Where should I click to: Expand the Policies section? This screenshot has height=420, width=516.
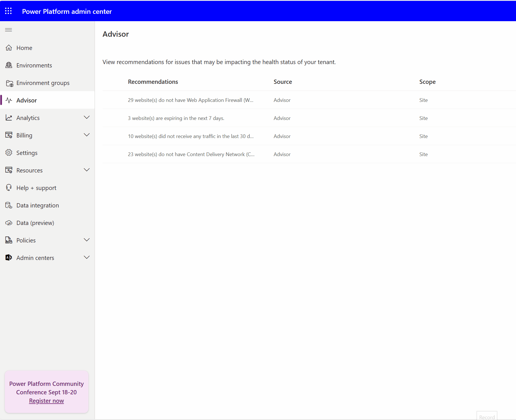[x=87, y=240]
